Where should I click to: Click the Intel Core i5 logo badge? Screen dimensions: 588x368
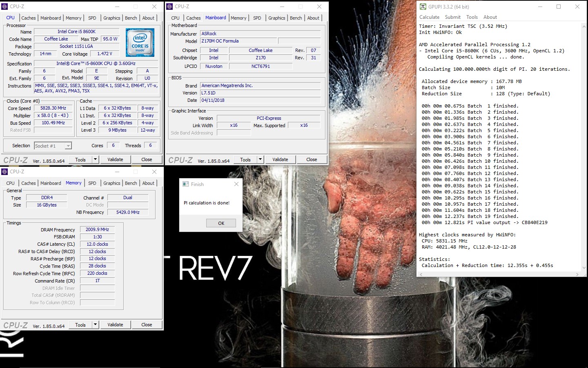(x=140, y=43)
